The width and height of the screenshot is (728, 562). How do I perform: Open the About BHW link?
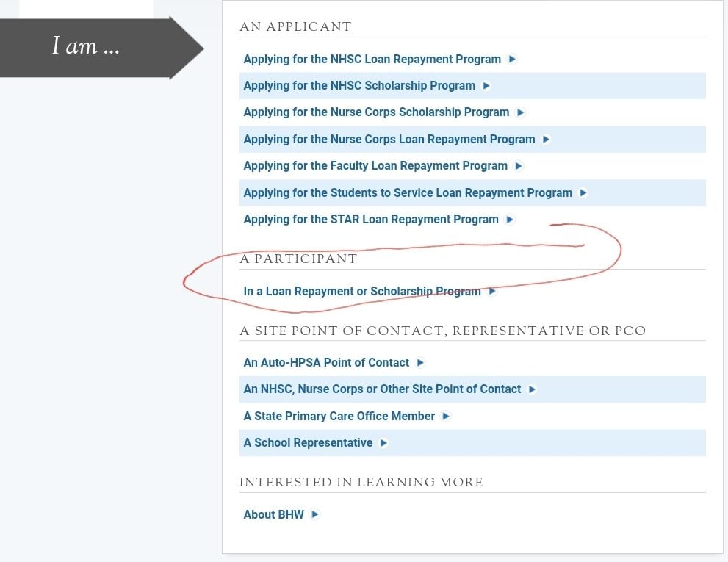[x=273, y=514]
